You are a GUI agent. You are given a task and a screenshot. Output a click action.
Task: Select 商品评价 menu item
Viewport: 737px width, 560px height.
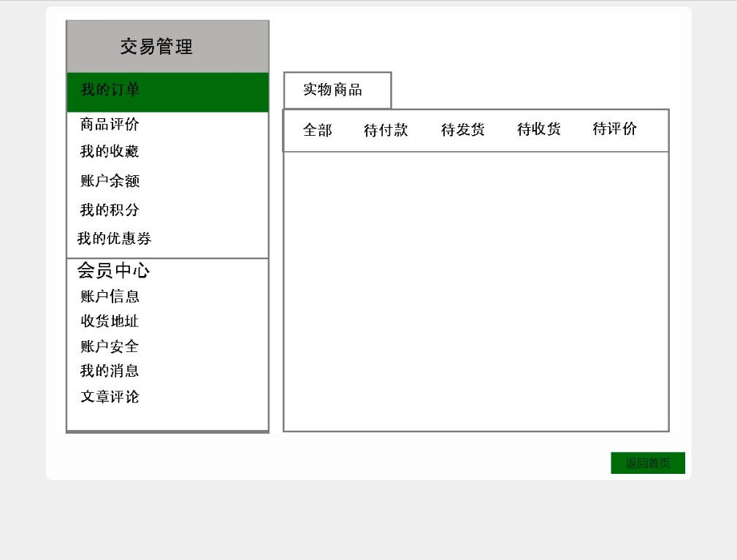click(x=110, y=124)
